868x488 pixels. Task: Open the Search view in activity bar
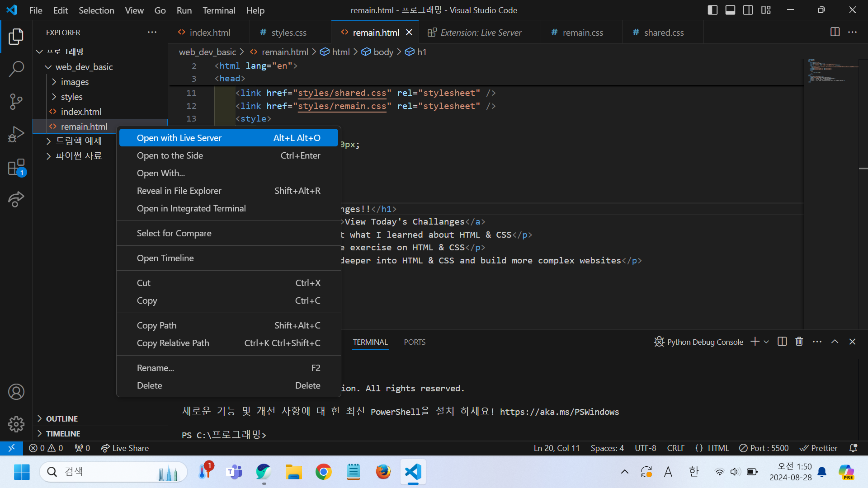[x=16, y=69]
